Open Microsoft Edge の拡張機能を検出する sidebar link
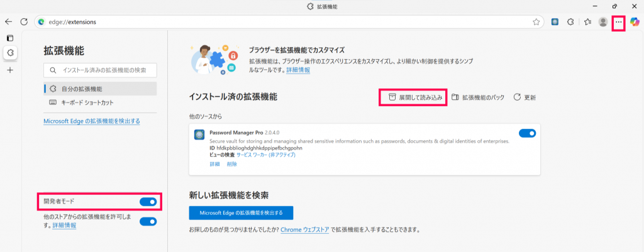 pos(92,121)
